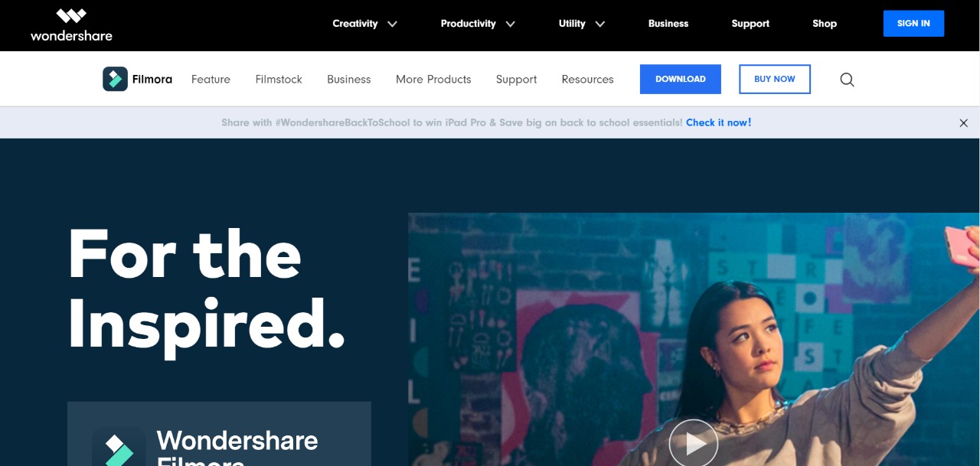
Task: Click the Filmora app icon
Action: click(115, 79)
